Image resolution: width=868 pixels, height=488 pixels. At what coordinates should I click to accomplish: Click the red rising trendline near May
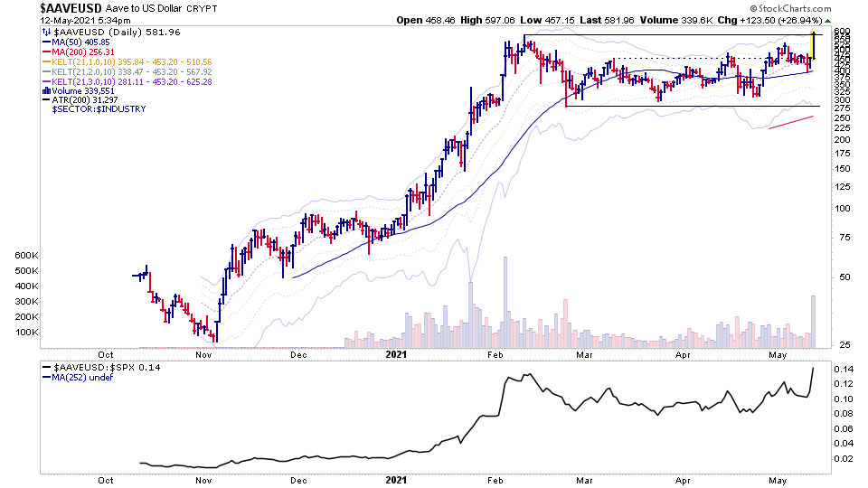[791, 122]
